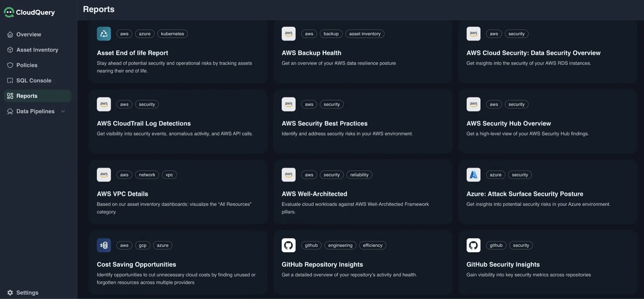Image resolution: width=644 pixels, height=299 pixels.
Task: Click the efficiency tag
Action: click(x=373, y=245)
